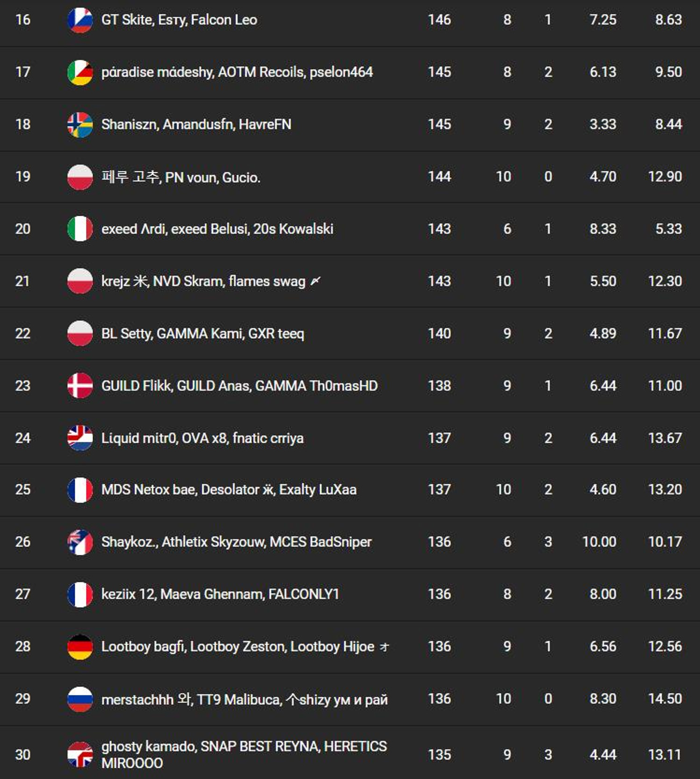Open team BL Setty, GAMMA Kami, GXR teeq

(x=203, y=333)
